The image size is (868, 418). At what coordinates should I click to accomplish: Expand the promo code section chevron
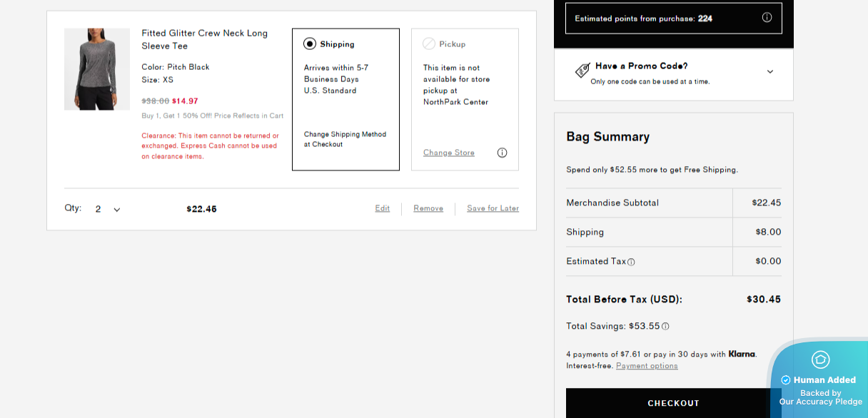pyautogui.click(x=769, y=71)
